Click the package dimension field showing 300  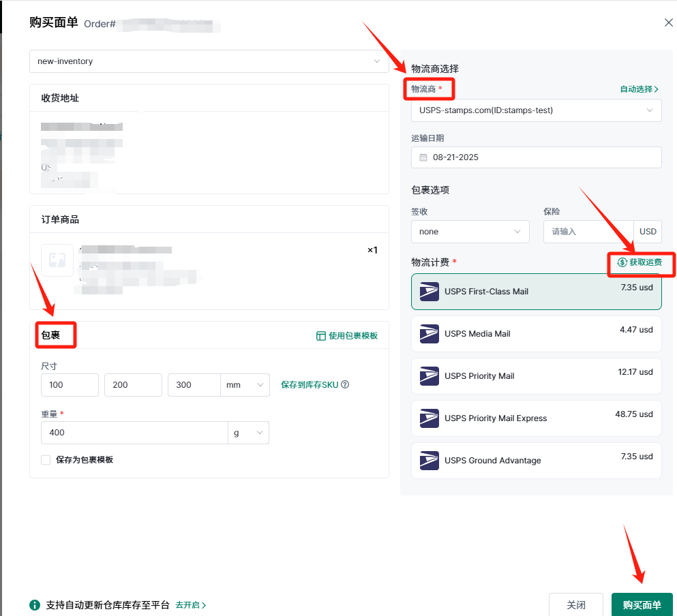pyautogui.click(x=194, y=385)
